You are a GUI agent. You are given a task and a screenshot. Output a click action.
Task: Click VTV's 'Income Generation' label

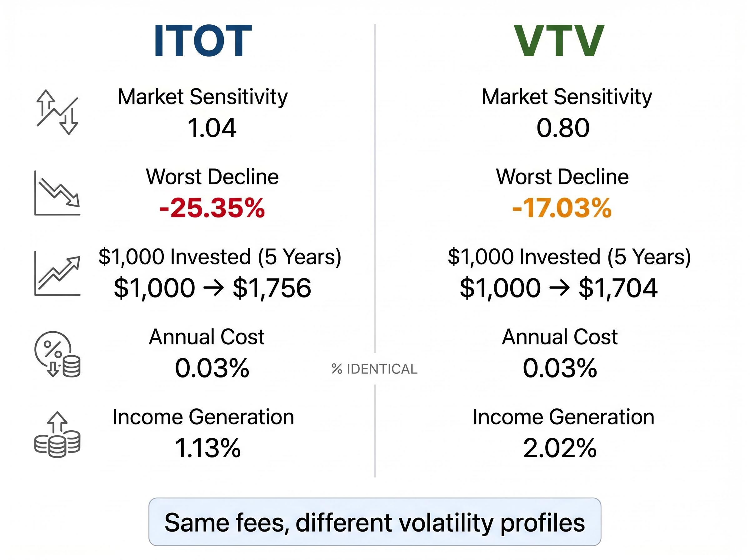[563, 417]
